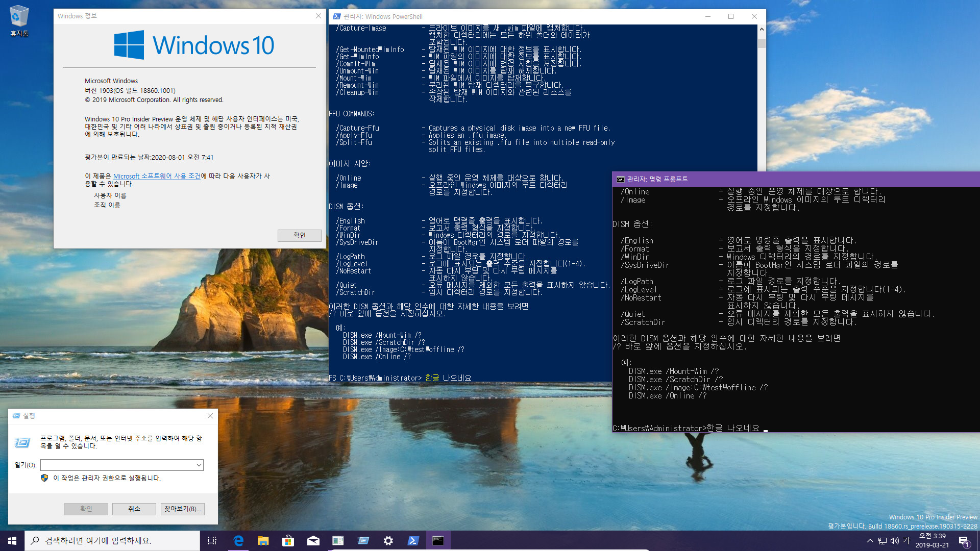Screen dimensions: 980x551
Task: Open Action Center notifications icon
Action: click(x=964, y=541)
